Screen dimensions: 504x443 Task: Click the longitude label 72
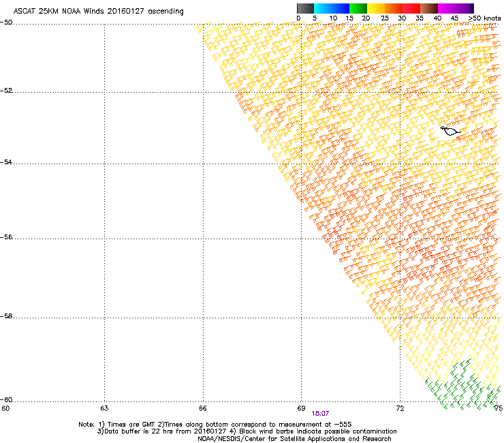(x=400, y=408)
